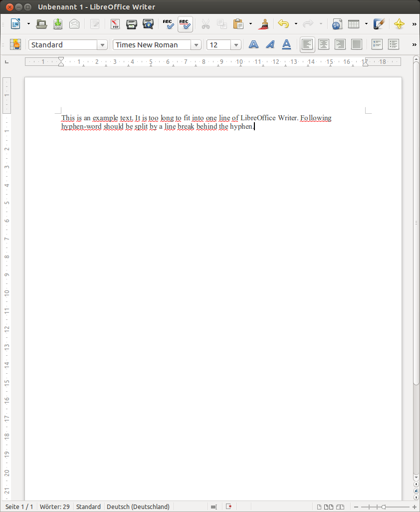Image resolution: width=420 pixels, height=512 pixels.
Task: Enable centered paragraph alignment
Action: pyautogui.click(x=324, y=44)
